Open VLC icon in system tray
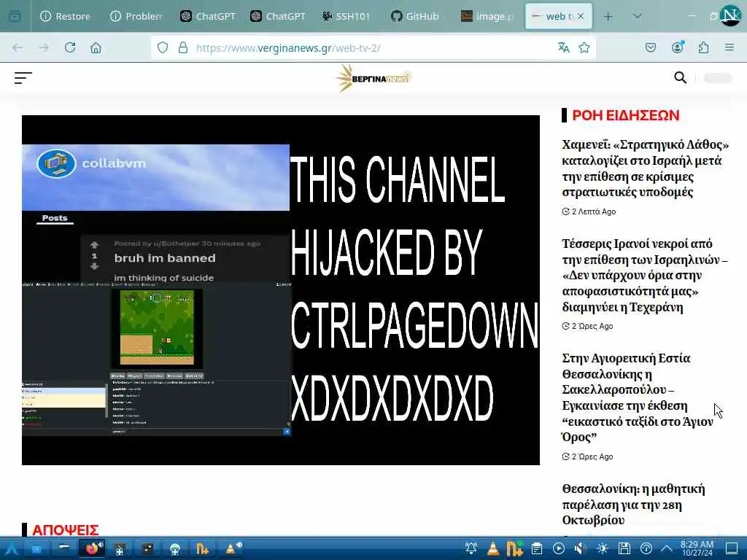 492,548
